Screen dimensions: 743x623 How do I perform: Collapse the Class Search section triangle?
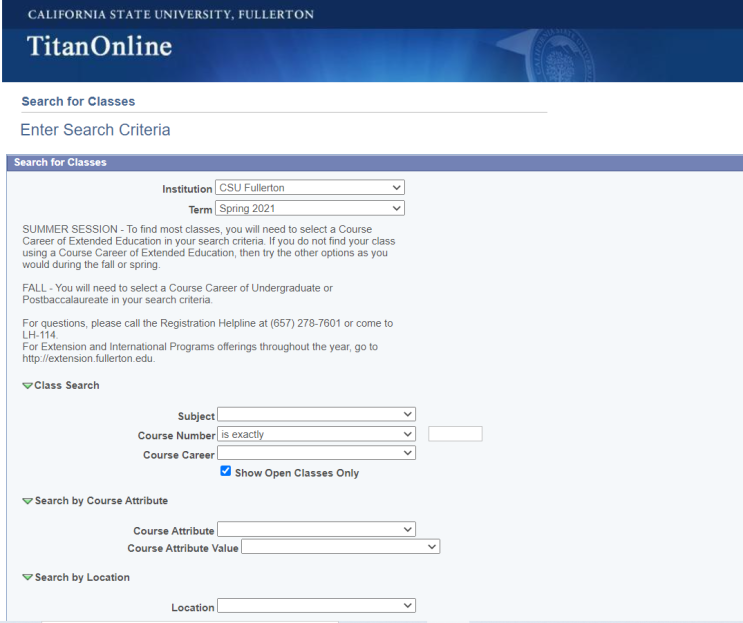coord(27,386)
